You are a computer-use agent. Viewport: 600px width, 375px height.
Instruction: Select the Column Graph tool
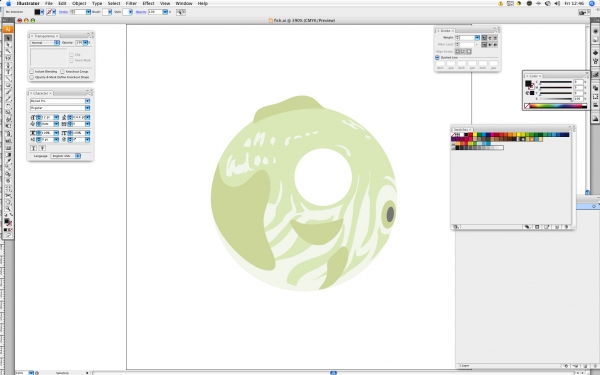click(x=8, y=141)
